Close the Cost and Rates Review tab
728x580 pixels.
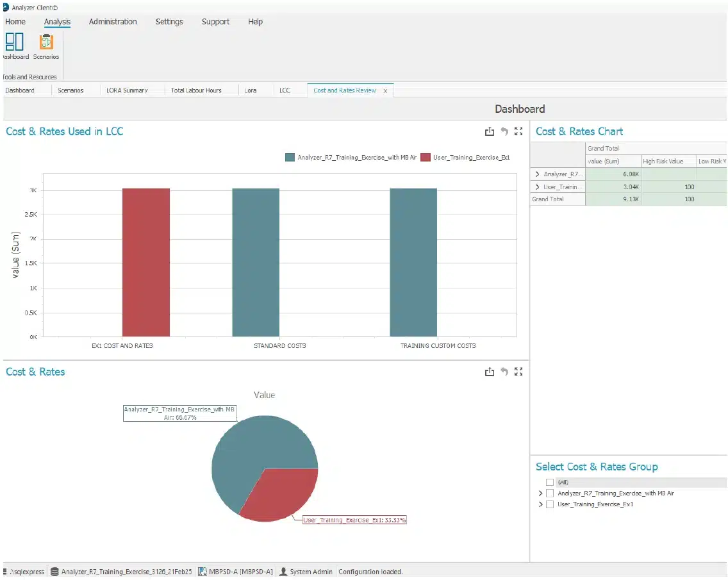(385, 91)
